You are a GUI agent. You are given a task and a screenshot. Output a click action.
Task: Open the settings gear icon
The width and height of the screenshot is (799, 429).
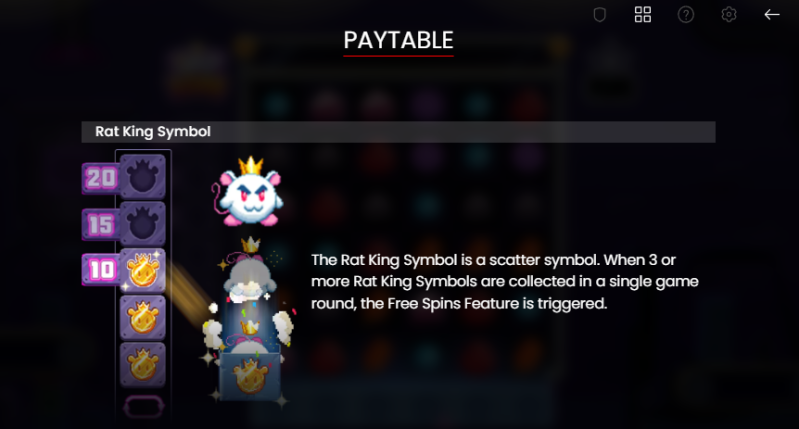(x=729, y=14)
